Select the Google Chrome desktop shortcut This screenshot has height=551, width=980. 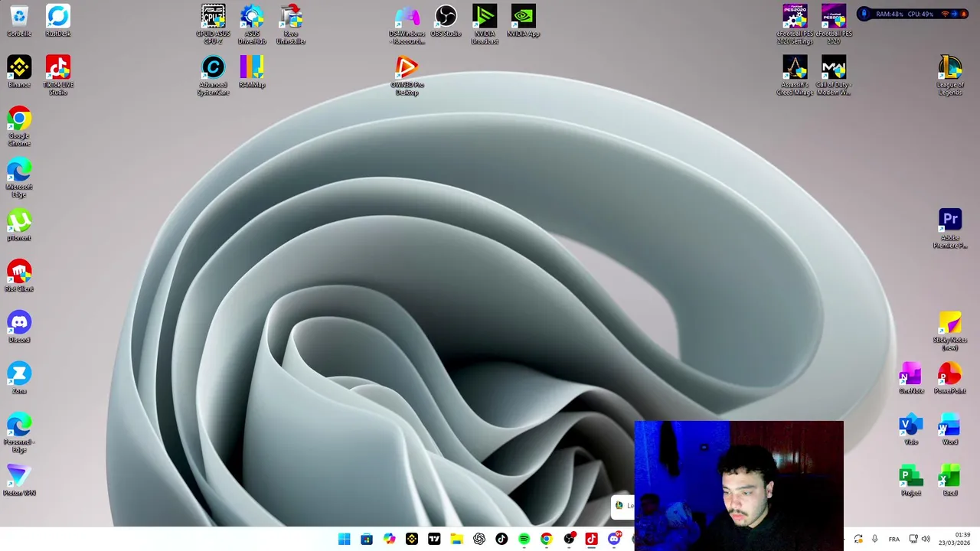[x=19, y=126]
